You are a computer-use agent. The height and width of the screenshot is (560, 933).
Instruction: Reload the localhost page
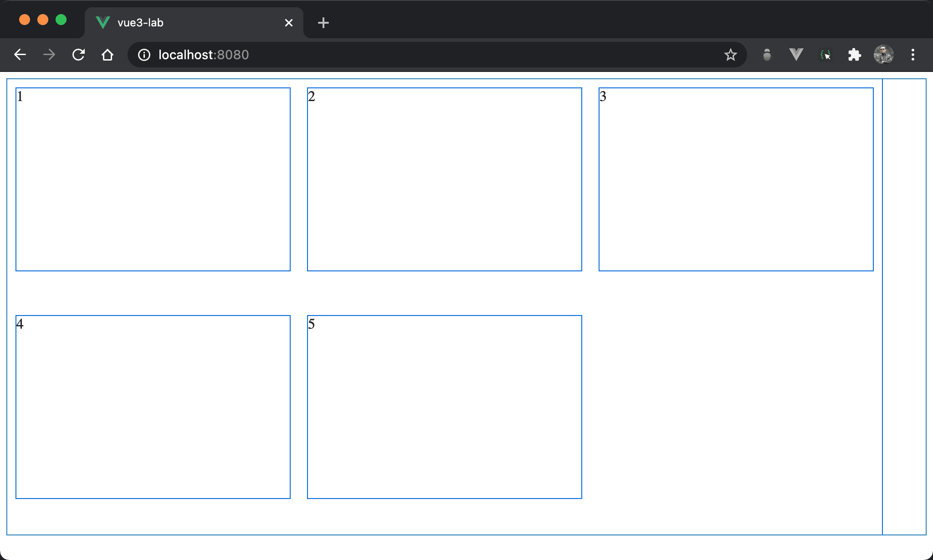click(x=78, y=55)
